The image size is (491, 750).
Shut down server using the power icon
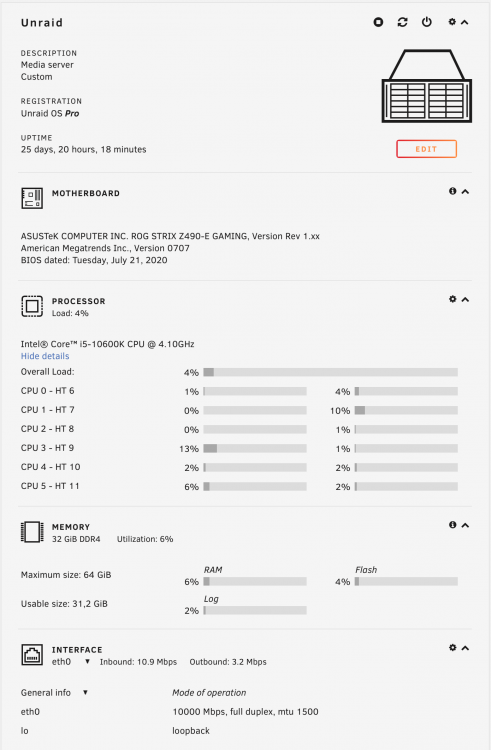426,22
